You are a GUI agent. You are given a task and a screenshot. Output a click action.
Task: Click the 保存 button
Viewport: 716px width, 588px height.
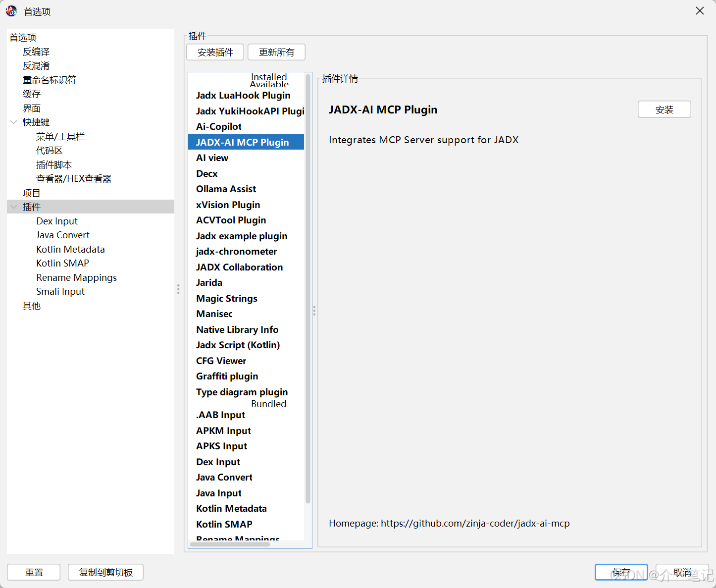click(x=621, y=572)
